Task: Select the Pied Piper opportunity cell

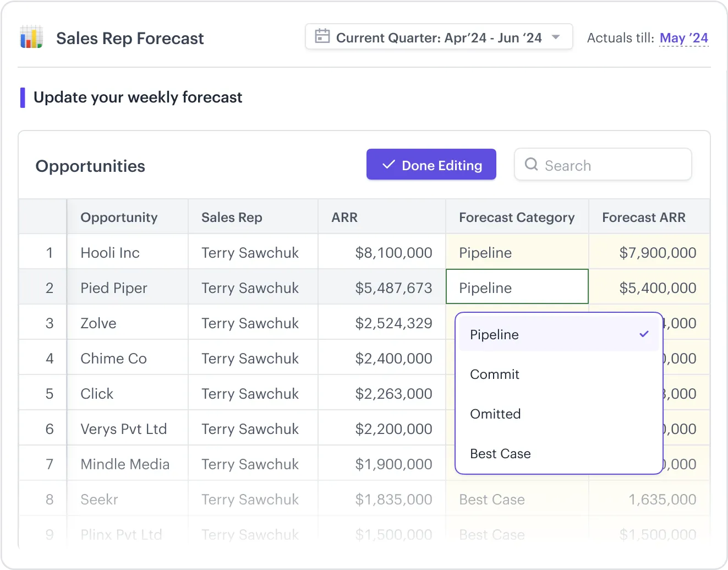Action: point(128,287)
